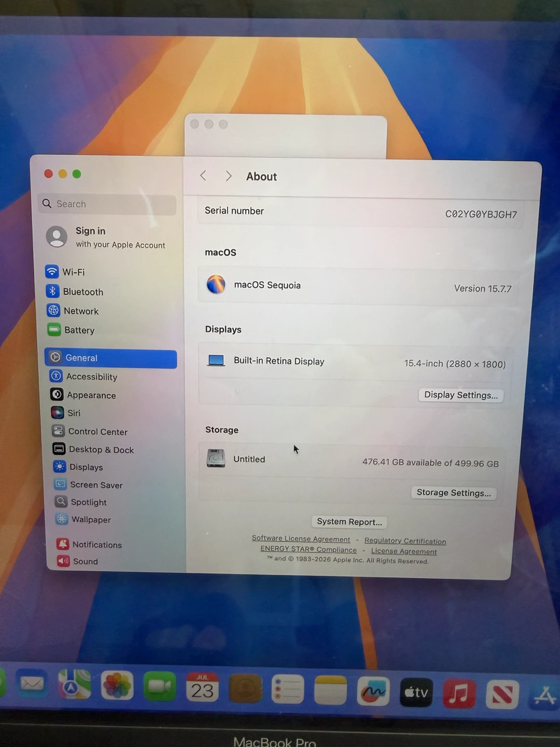Click the Serial number label
560x747 pixels.
click(x=234, y=211)
